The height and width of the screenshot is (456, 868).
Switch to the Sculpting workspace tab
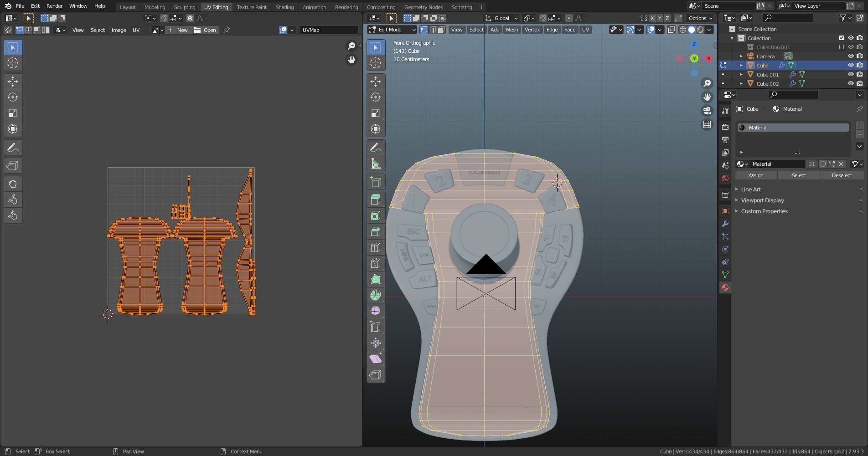pyautogui.click(x=184, y=7)
